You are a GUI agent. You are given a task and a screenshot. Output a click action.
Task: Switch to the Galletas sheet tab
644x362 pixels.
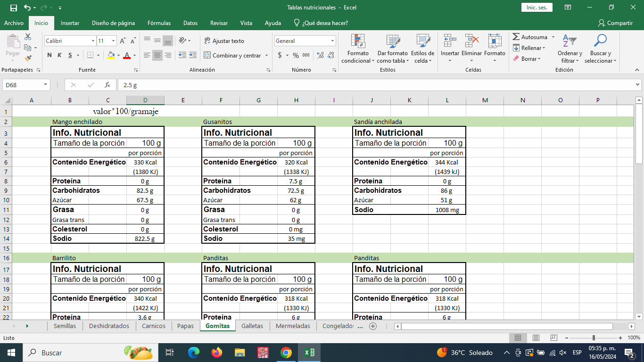[252, 326]
